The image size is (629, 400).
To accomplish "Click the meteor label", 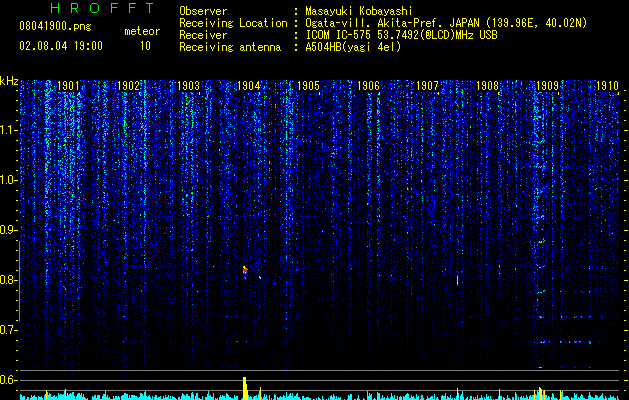I will point(142,31).
